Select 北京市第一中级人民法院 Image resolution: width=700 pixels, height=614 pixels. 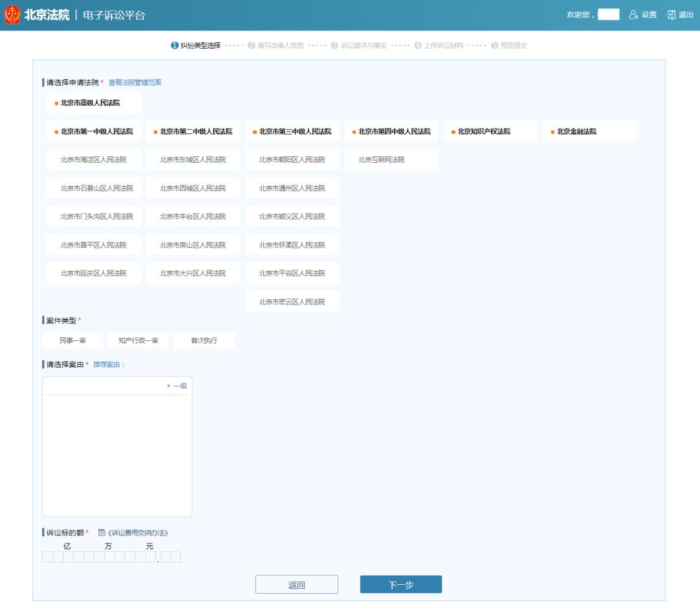click(94, 131)
